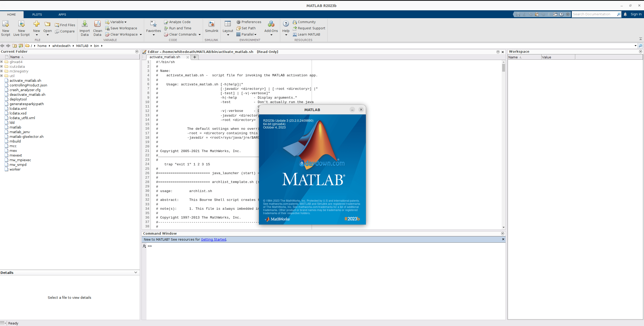Image resolution: width=644 pixels, height=326 pixels.
Task: Click Analyze Code
Action: point(177,22)
